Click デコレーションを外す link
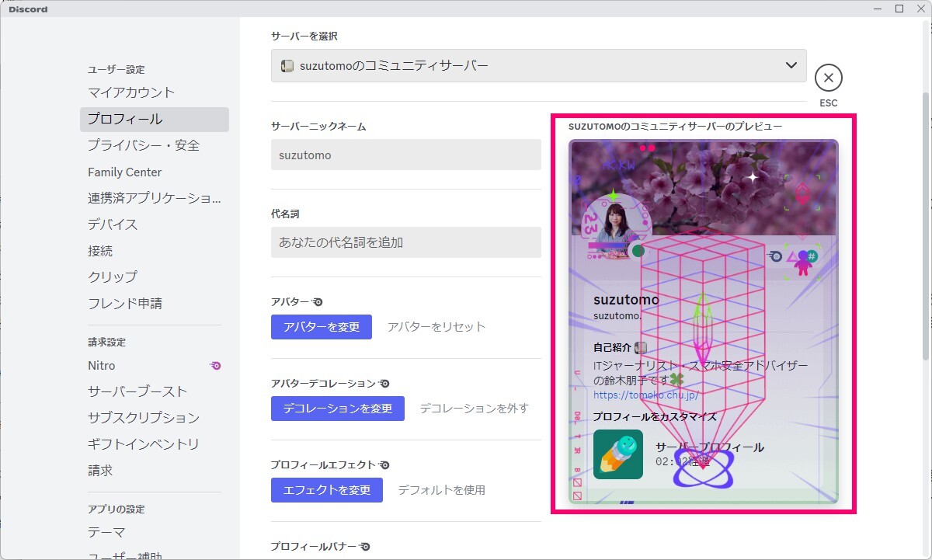The image size is (932, 560). (475, 409)
